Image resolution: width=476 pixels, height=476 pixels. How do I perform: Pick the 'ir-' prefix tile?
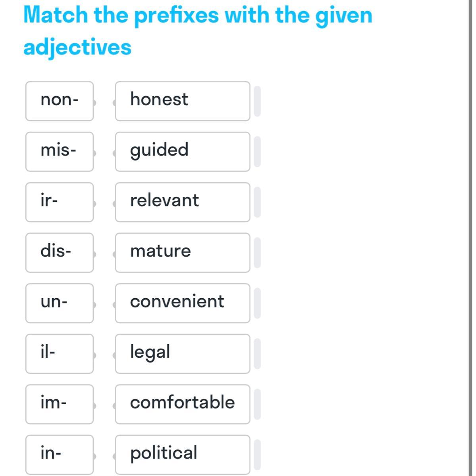point(60,202)
